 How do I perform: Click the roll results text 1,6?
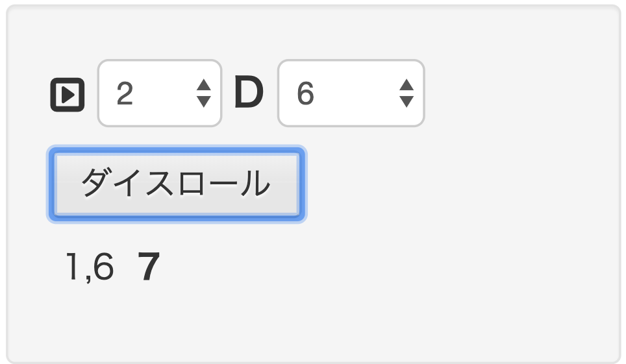click(x=90, y=267)
